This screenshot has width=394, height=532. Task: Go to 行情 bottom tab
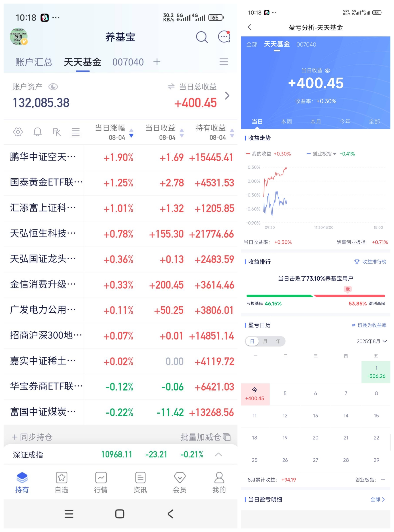tap(101, 482)
